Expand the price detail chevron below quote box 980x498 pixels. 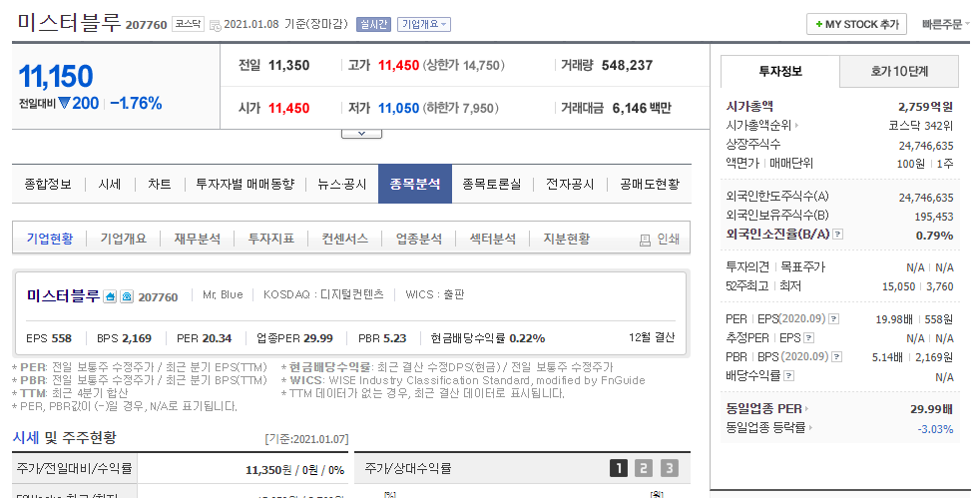pyautogui.click(x=361, y=133)
